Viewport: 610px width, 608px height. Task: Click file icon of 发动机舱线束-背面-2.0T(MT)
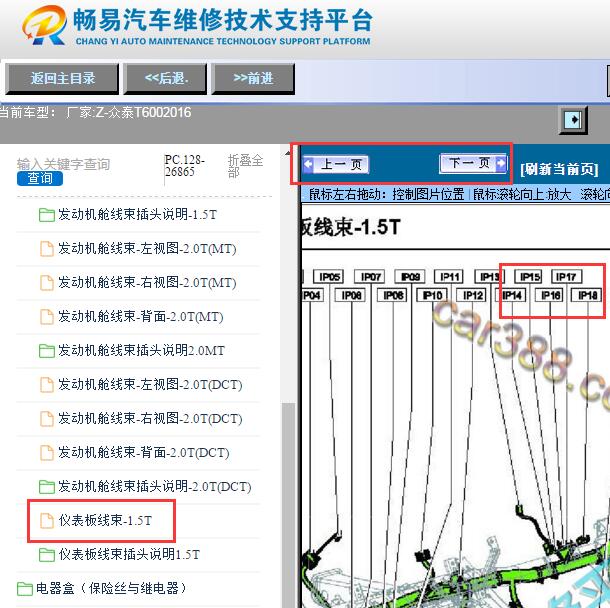(x=47, y=317)
